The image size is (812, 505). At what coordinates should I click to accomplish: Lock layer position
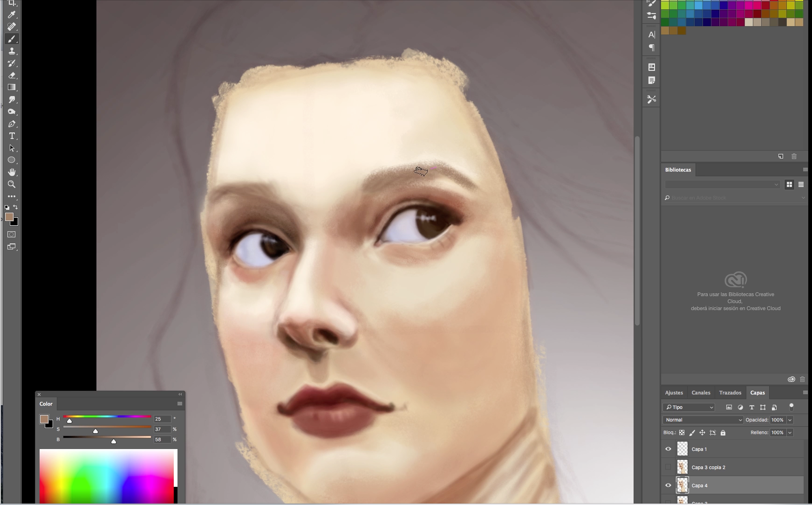pyautogui.click(x=702, y=433)
